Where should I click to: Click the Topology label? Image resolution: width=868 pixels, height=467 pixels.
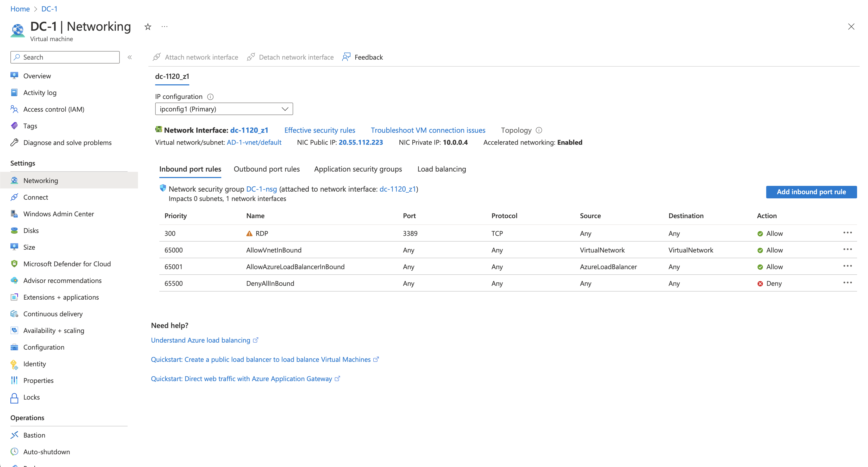coord(516,130)
